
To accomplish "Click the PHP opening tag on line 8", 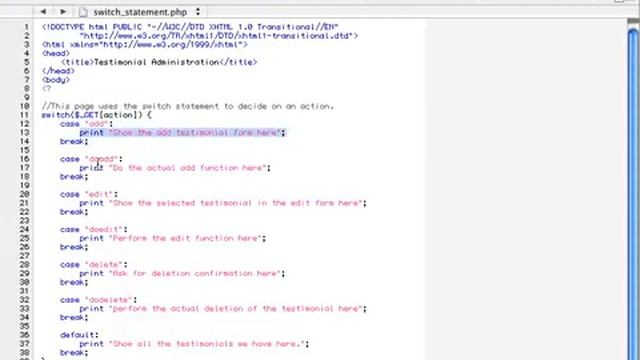I will [46, 89].
